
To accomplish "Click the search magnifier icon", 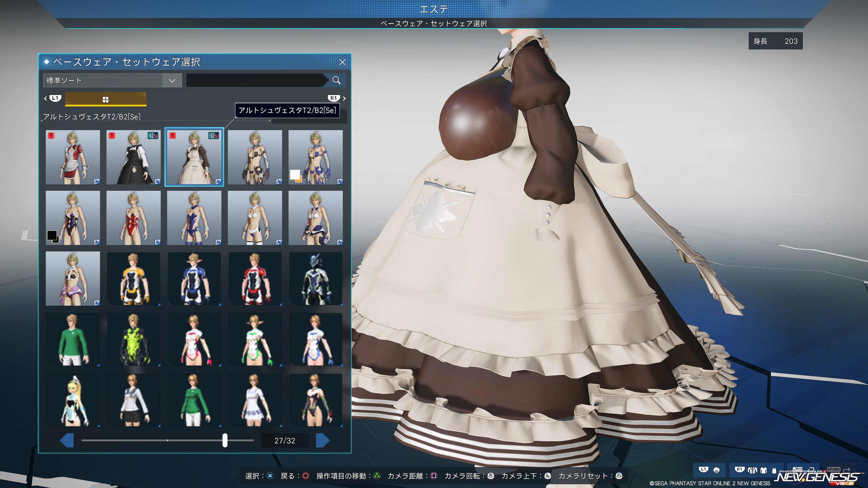I will [336, 80].
